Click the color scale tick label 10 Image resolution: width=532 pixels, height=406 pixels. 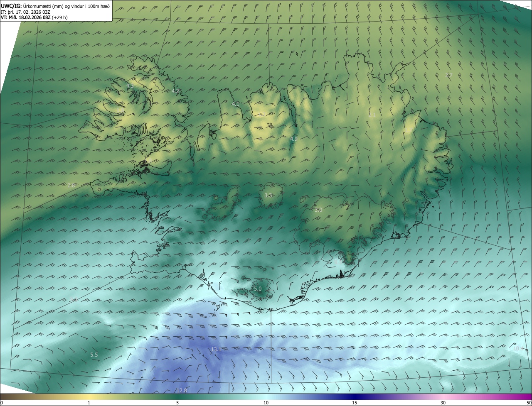pos(266,403)
